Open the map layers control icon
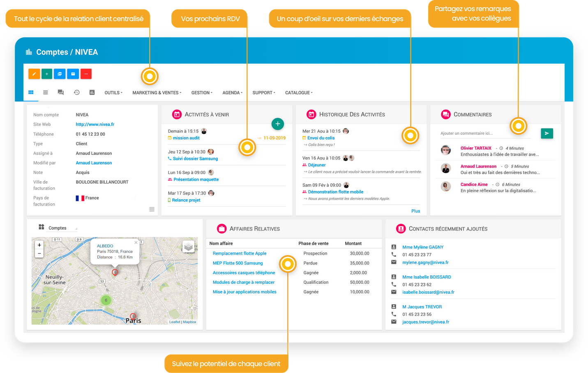The width and height of the screenshot is (588, 373). pos(188,246)
